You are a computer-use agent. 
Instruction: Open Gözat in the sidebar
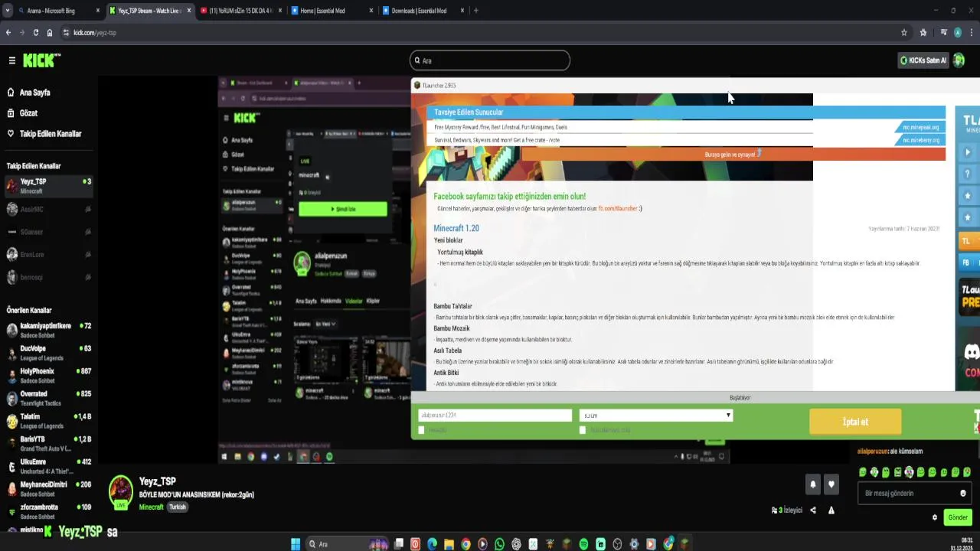tap(28, 113)
